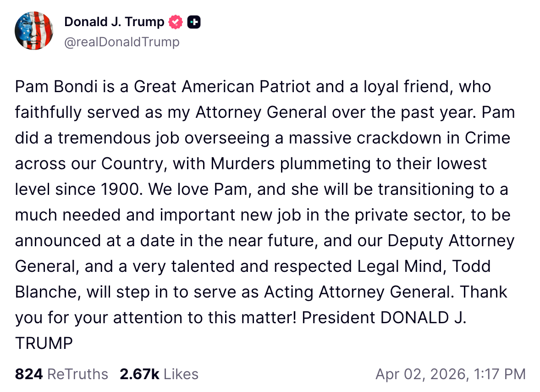Open the Donald J. Trump display name

click(x=114, y=22)
